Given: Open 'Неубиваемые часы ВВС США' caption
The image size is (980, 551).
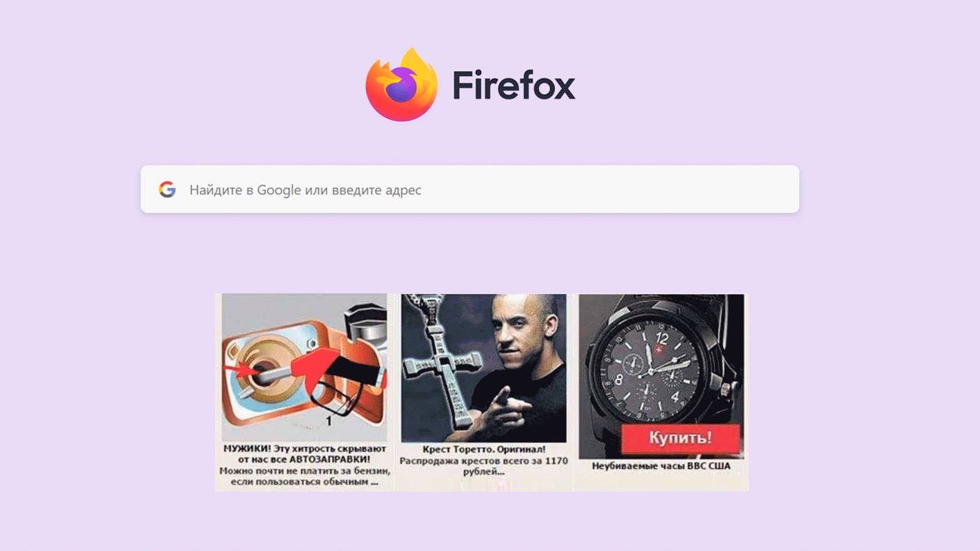Looking at the screenshot, I should [661, 466].
